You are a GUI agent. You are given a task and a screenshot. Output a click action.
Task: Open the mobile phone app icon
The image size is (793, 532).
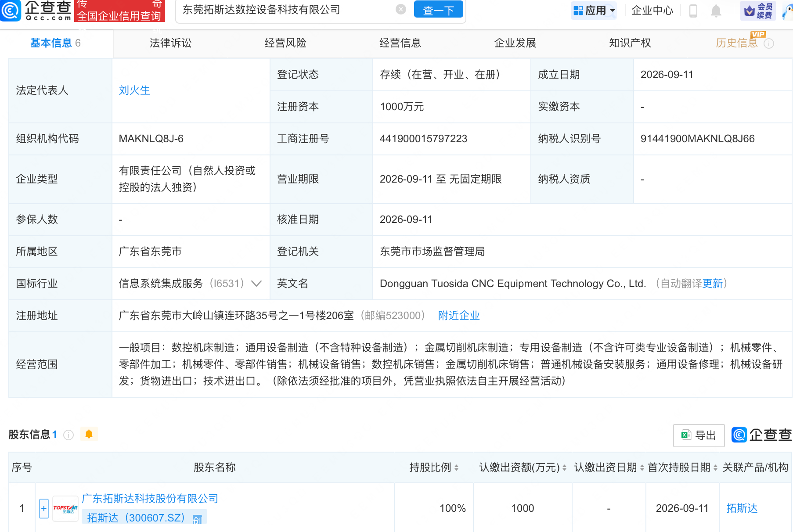pos(693,11)
